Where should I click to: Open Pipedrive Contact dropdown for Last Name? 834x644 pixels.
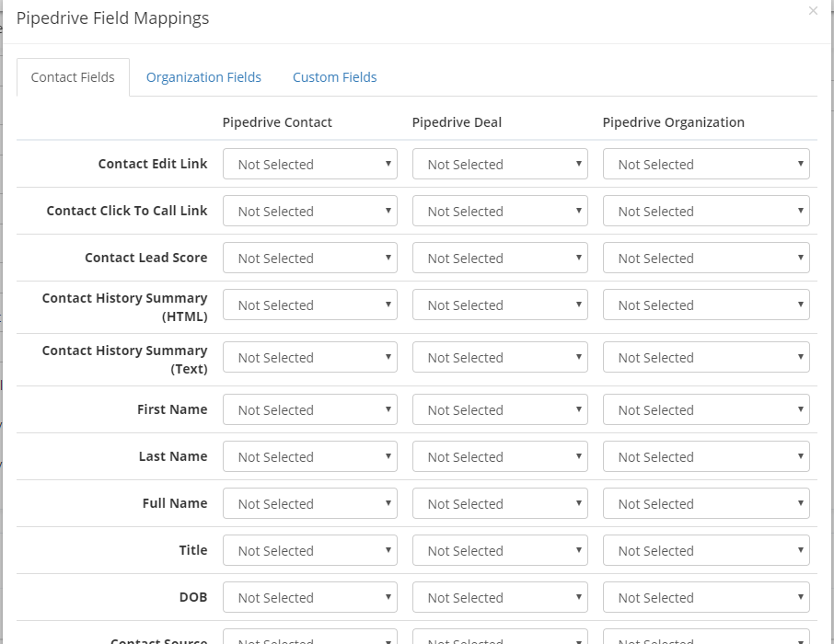coord(310,456)
